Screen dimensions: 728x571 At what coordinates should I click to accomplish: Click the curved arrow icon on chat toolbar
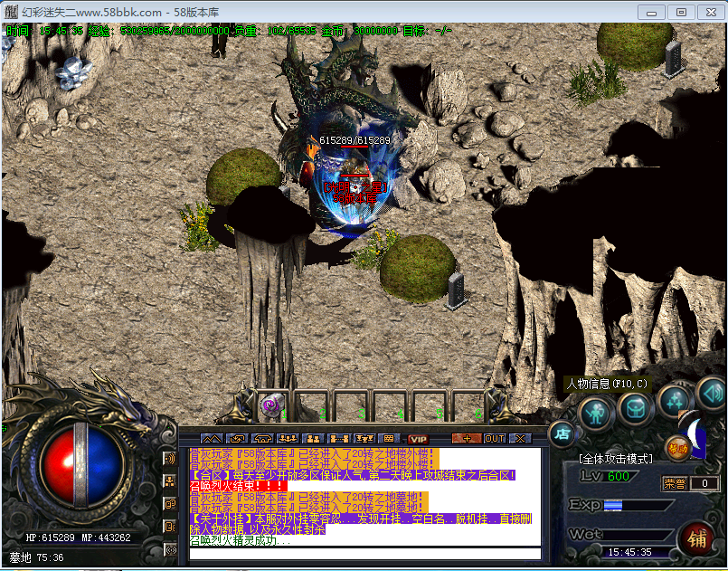tap(237, 439)
